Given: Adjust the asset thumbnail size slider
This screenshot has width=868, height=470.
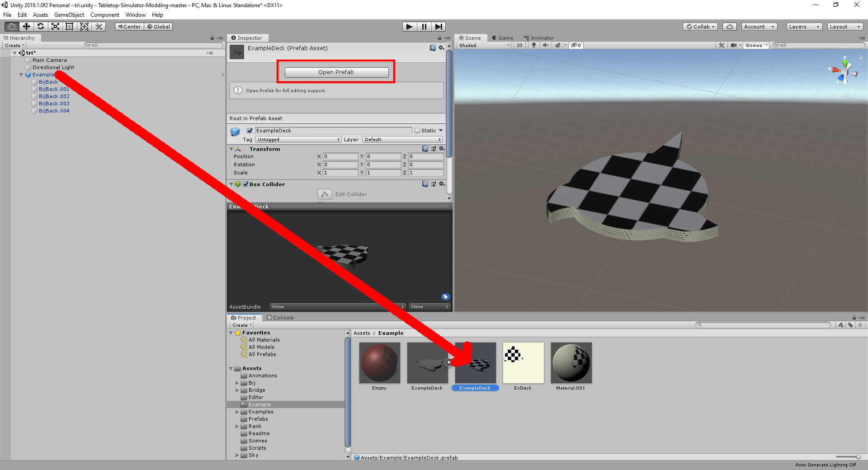Looking at the screenshot, I should [848, 457].
